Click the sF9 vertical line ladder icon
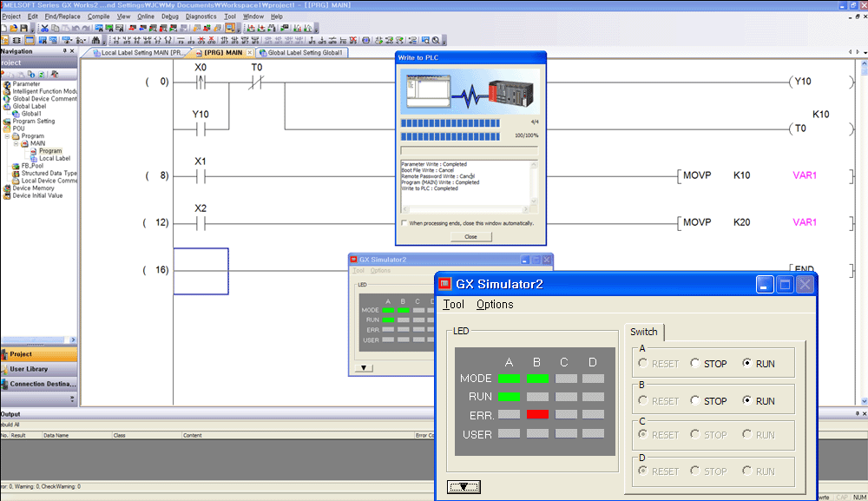868x501 pixels. (x=190, y=41)
